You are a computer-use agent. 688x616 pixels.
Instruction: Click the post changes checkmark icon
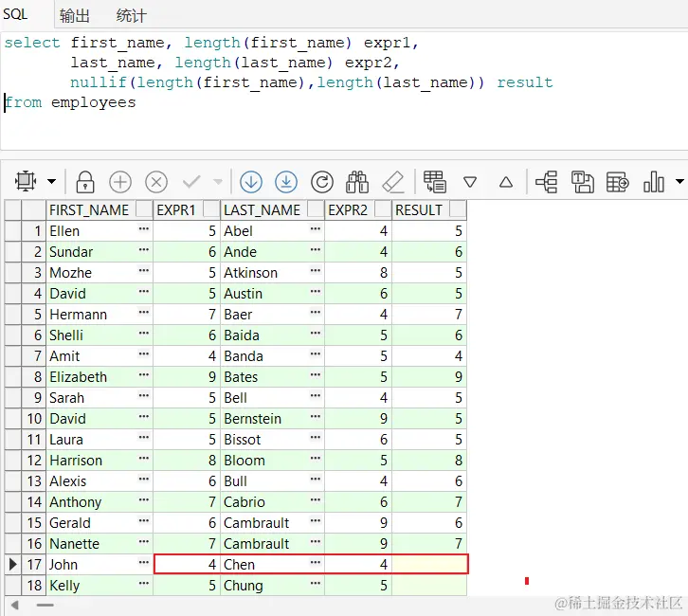coord(191,181)
